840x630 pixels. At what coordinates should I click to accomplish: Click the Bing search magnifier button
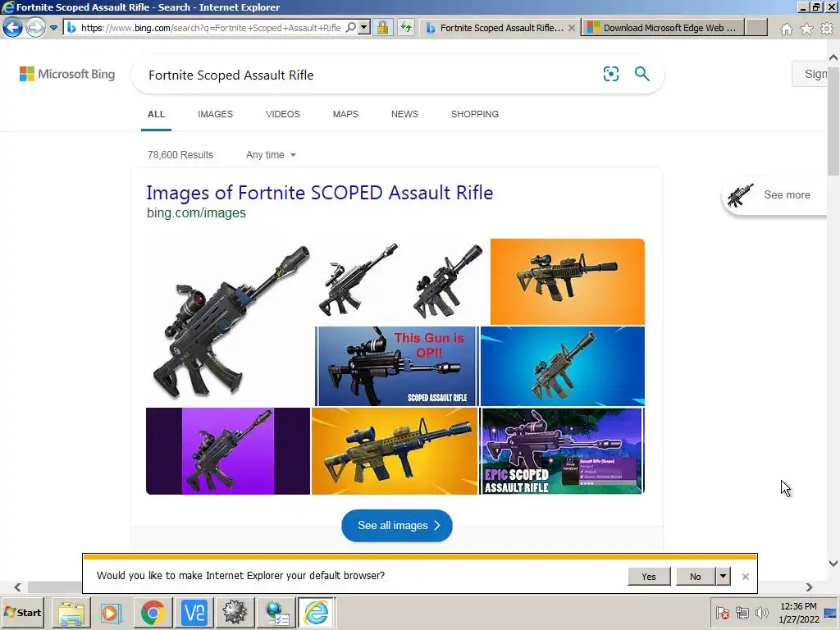pyautogui.click(x=641, y=74)
